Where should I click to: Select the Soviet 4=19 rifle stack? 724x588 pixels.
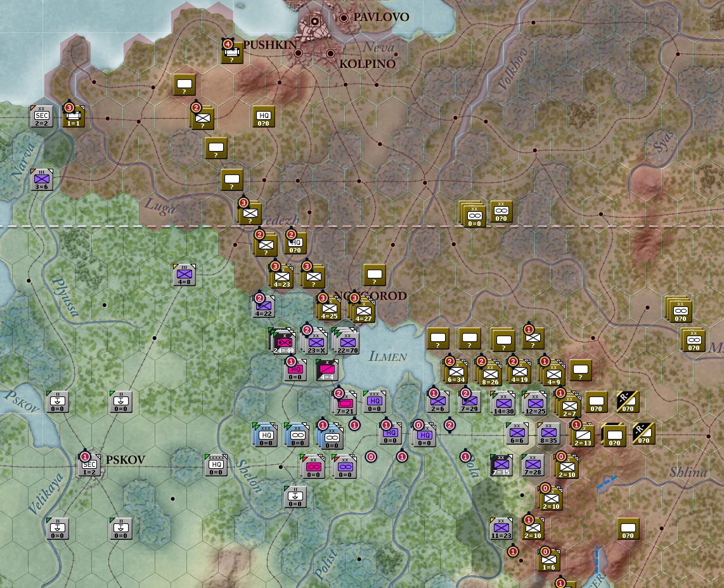pos(519,371)
